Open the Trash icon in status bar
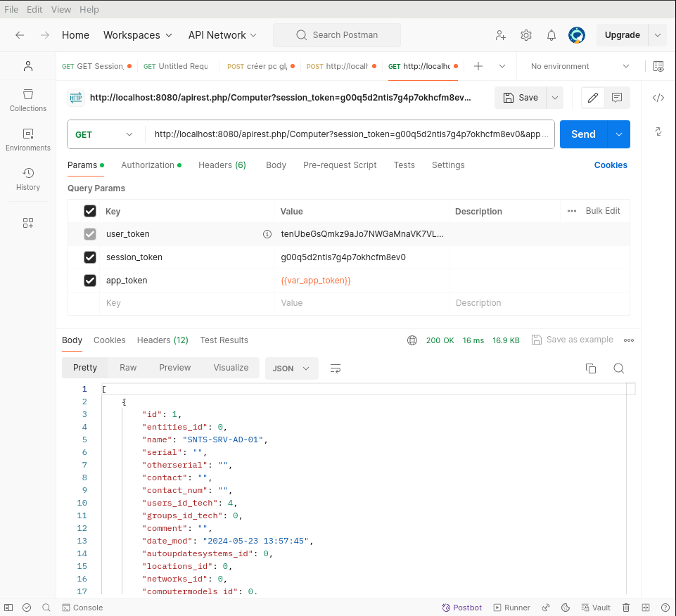 (x=626, y=608)
